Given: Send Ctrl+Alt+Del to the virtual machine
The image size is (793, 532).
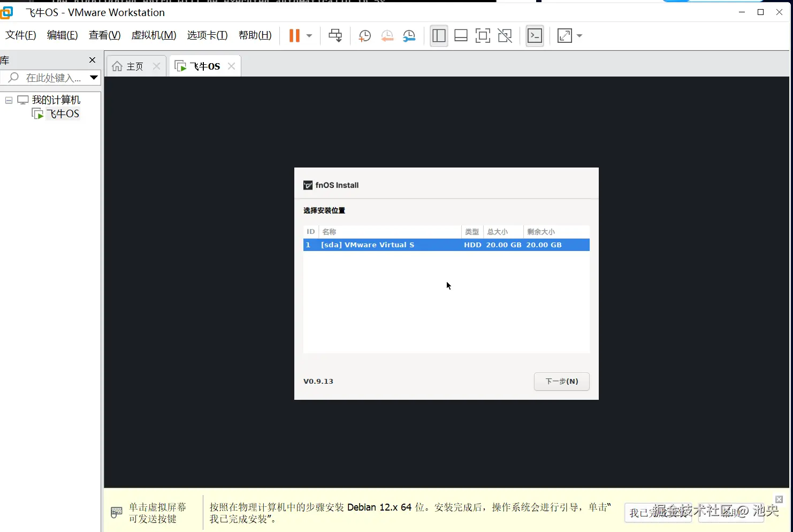Looking at the screenshot, I should coord(335,35).
